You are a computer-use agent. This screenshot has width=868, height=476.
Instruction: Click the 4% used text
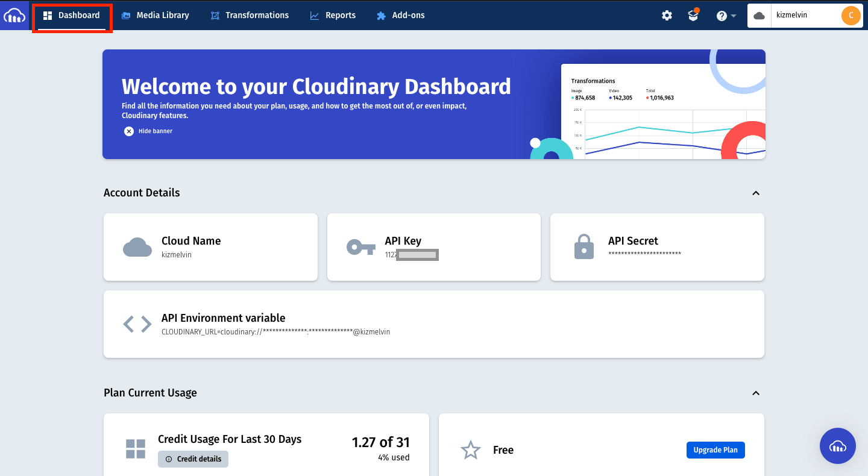tap(392, 458)
